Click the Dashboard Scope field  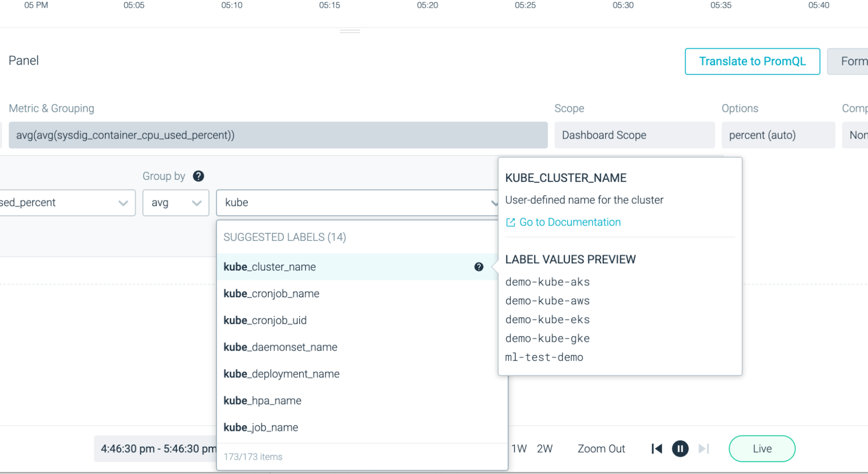pyautogui.click(x=634, y=135)
